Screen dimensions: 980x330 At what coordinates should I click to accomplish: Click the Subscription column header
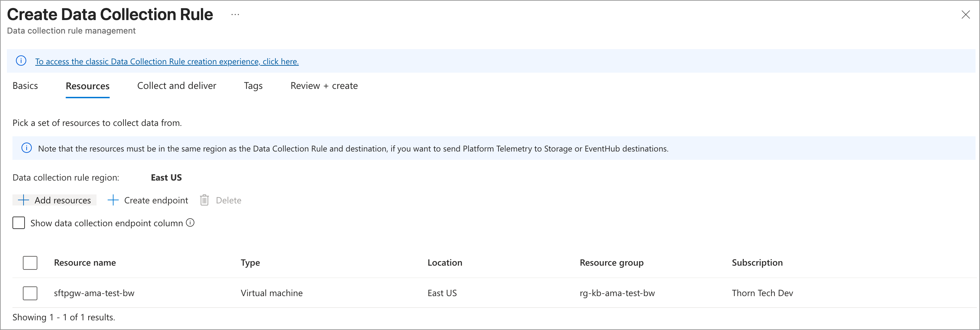click(757, 263)
